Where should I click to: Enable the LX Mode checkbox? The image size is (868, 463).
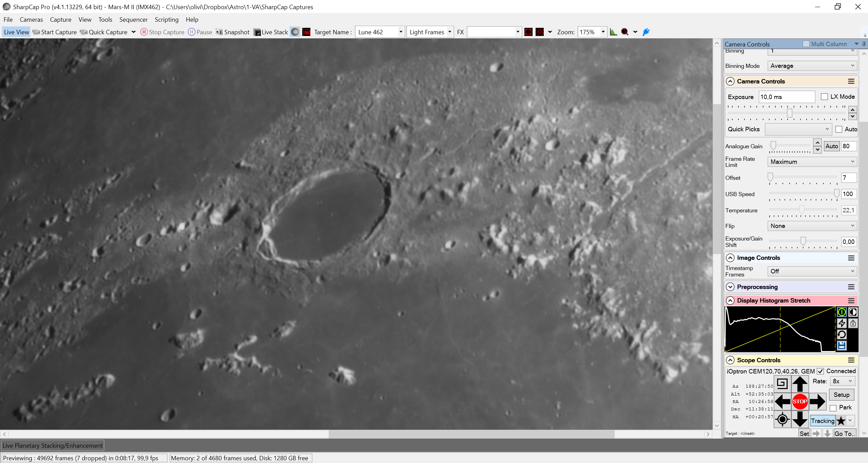coord(824,97)
